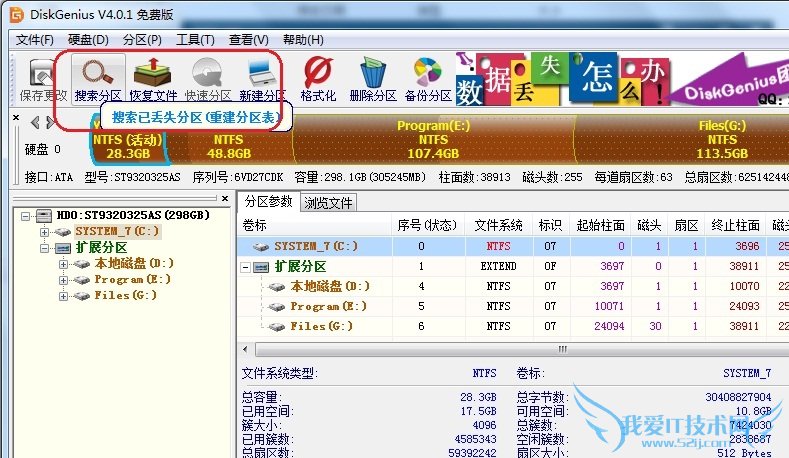Click the 新建分区 new partition icon
Image resolution: width=789 pixels, height=458 pixels.
pyautogui.click(x=262, y=80)
